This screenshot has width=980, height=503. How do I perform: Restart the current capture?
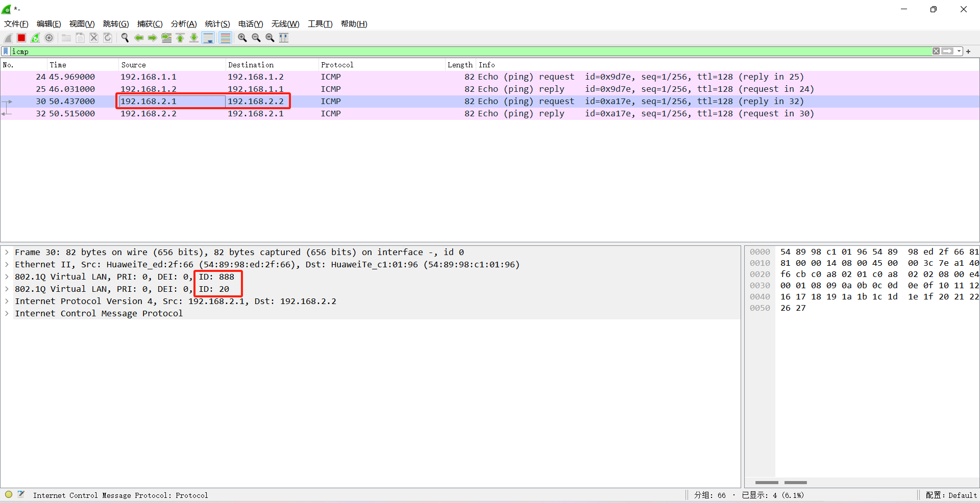pos(35,38)
